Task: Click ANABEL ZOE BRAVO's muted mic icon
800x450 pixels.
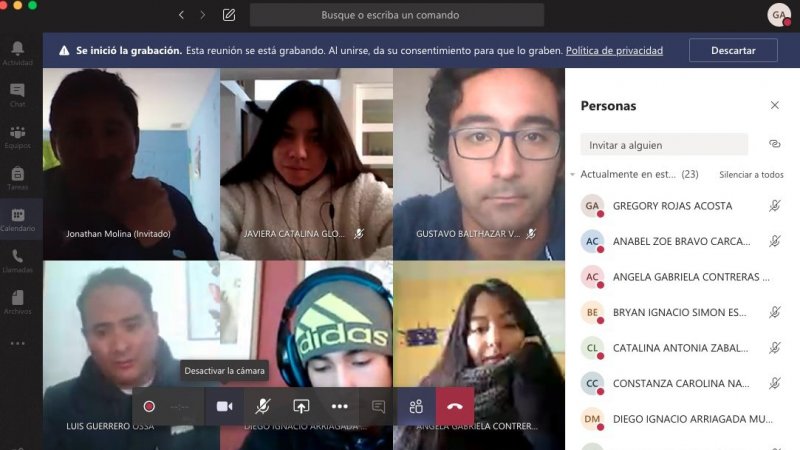Action: [x=774, y=241]
